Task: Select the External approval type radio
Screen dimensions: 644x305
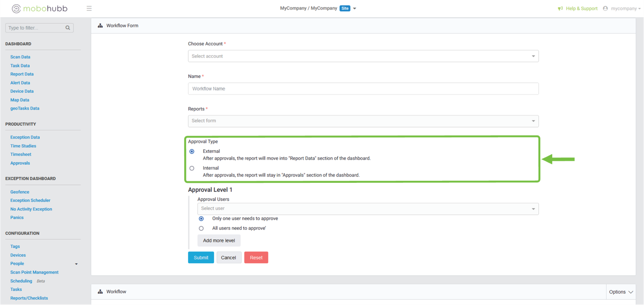Action: click(192, 151)
